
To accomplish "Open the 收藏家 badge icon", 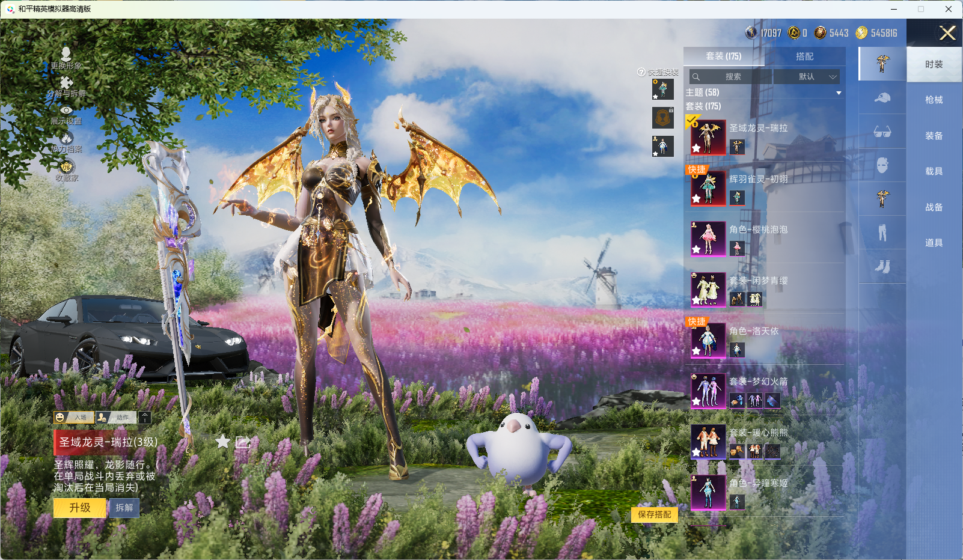I will pyautogui.click(x=66, y=167).
